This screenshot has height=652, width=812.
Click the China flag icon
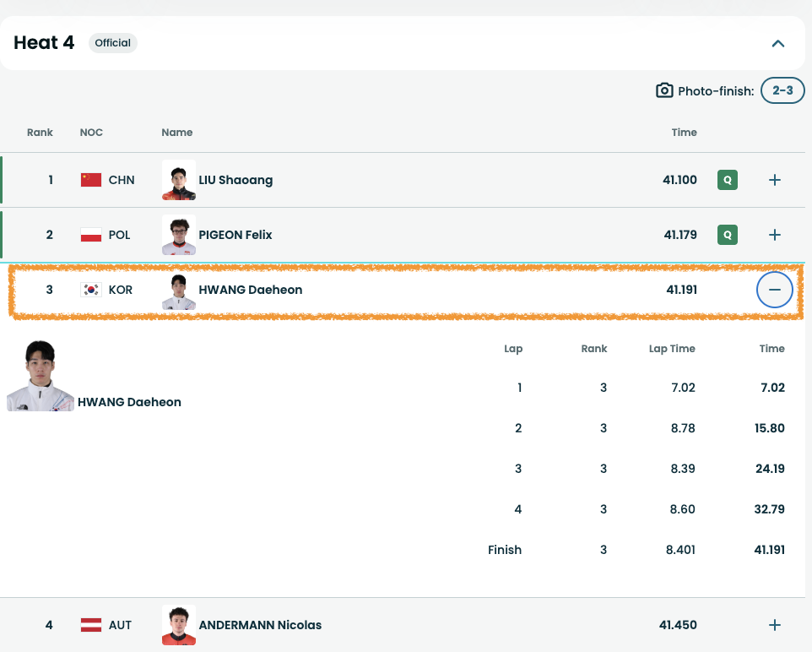tap(91, 180)
